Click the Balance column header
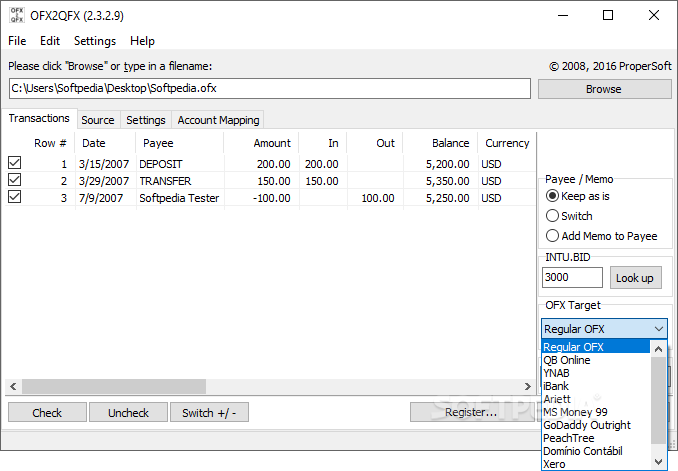Image resolution: width=678 pixels, height=471 pixels. pos(441,143)
